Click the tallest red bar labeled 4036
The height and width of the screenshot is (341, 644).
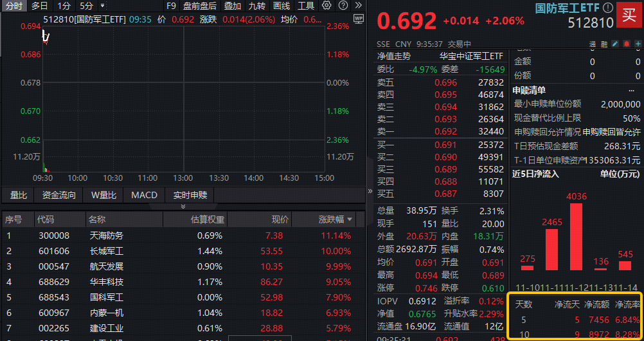[576, 236]
